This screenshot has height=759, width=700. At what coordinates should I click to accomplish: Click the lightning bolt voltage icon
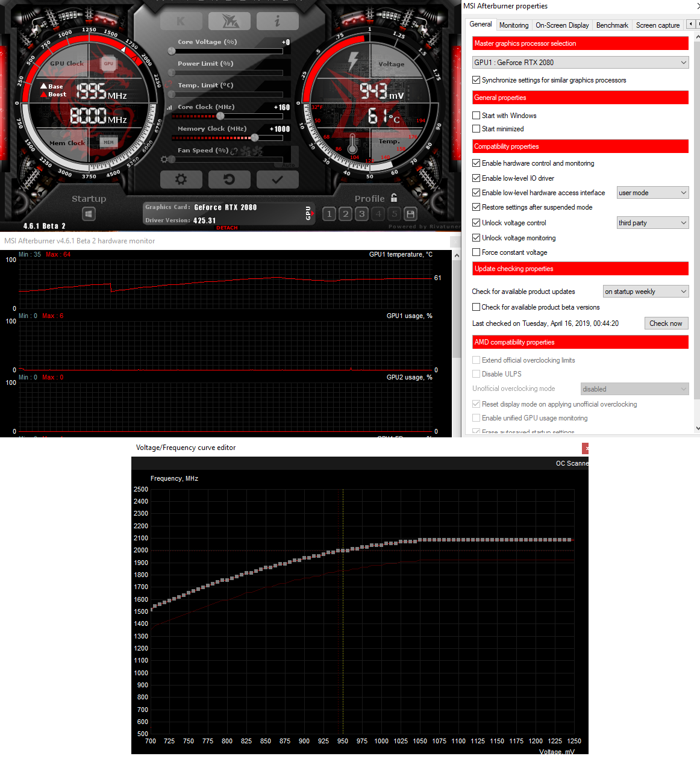tap(354, 61)
